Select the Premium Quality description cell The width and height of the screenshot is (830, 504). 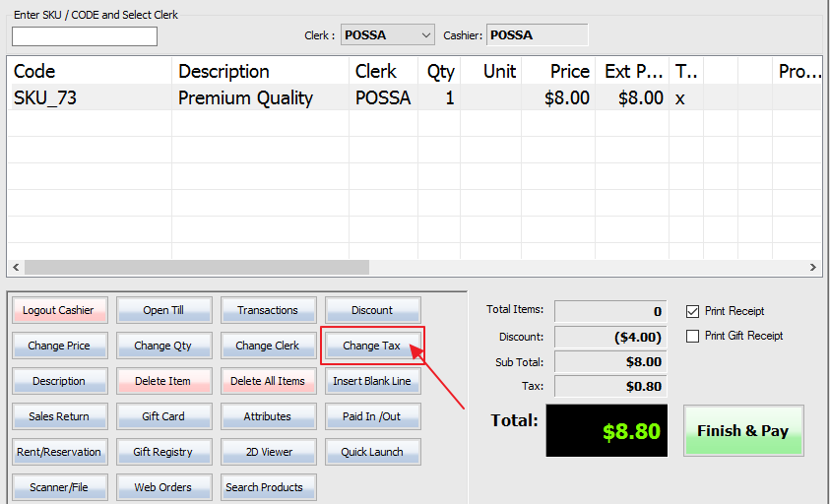(261, 97)
